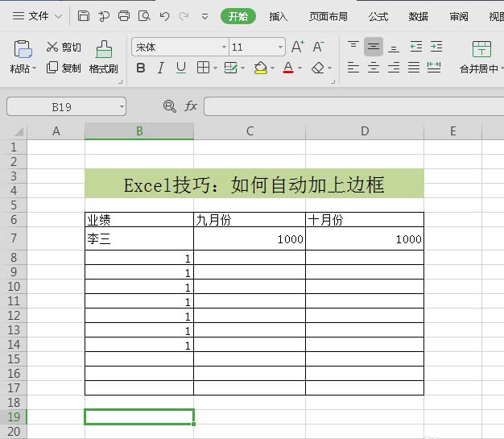Expand the font group dialog launcher
Screen dimensions: 504x439
[333, 82]
